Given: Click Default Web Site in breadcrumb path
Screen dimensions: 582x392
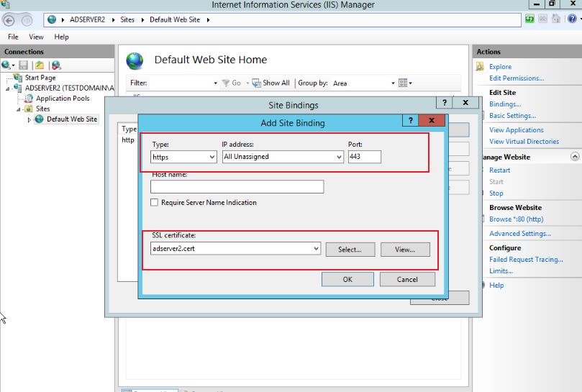Looking at the screenshot, I should coord(175,19).
